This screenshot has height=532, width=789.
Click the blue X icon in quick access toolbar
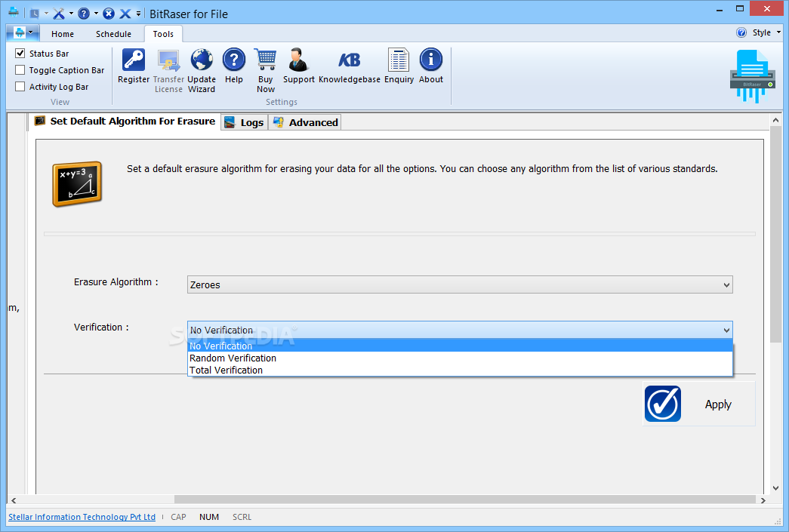coord(125,14)
